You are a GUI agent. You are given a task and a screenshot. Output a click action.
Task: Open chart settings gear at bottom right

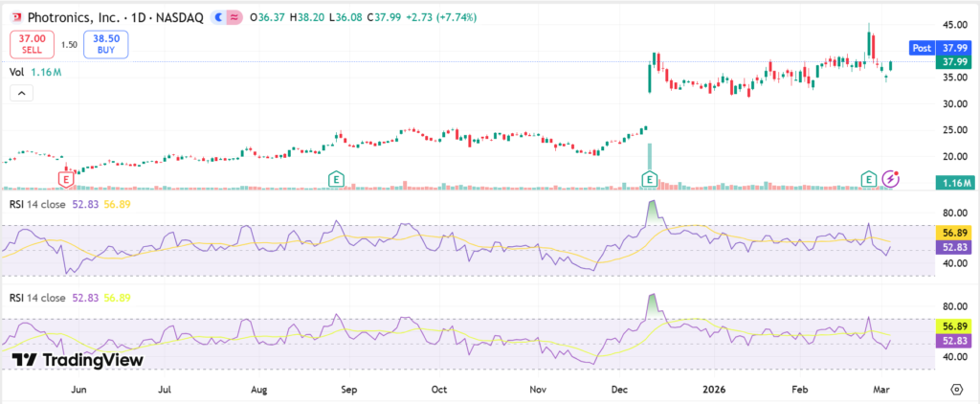pyautogui.click(x=956, y=389)
